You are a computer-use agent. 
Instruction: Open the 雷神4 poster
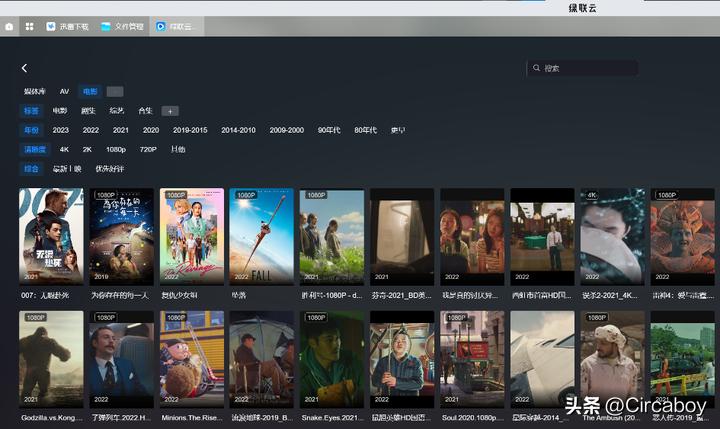[683, 237]
